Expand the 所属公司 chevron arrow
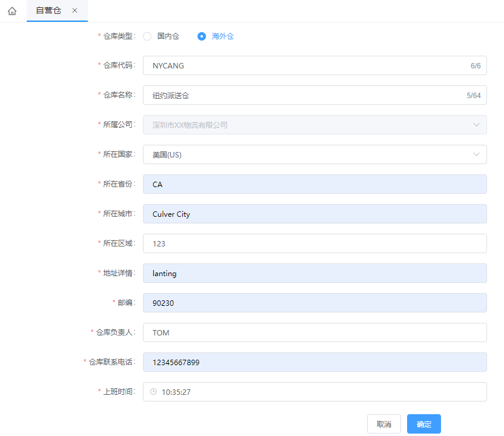The image size is (504, 436). (x=476, y=125)
